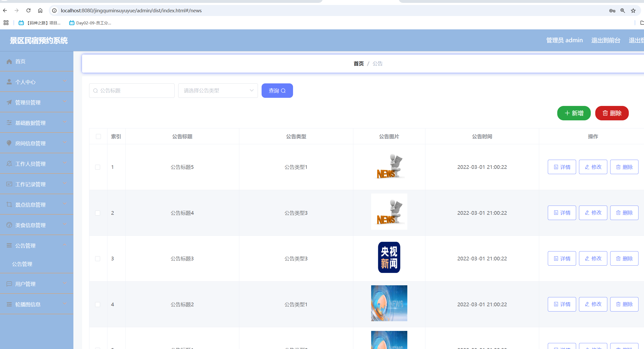Check the row checkbox for 公告标题3
This screenshot has height=349, width=644.
(98, 259)
